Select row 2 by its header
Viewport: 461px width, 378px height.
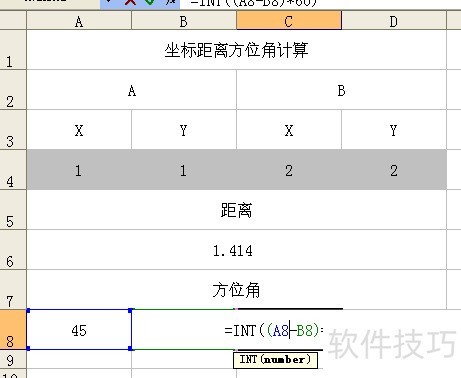pos(13,90)
